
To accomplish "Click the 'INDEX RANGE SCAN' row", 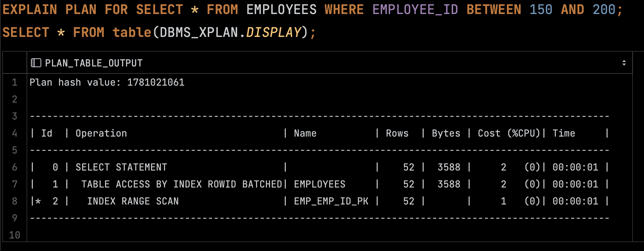I will (x=330, y=201).
